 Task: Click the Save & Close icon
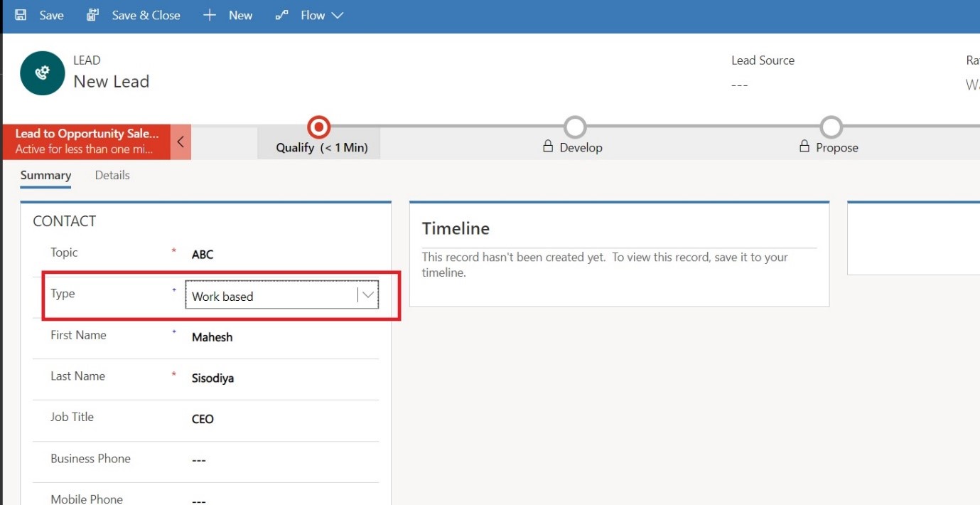92,15
